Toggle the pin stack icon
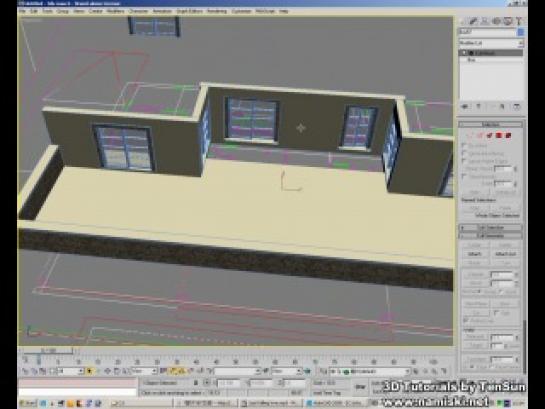This screenshot has width=545, height=409. (465, 107)
